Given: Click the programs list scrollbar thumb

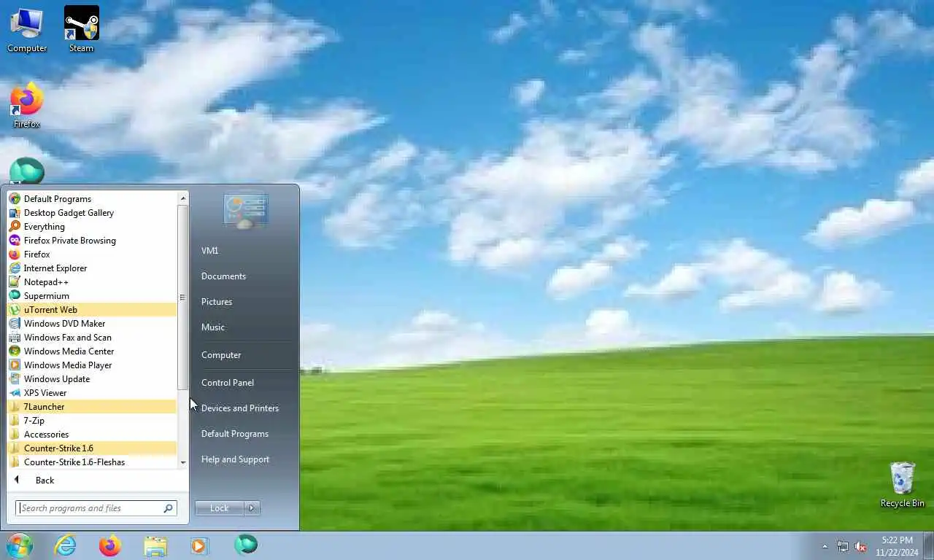Looking at the screenshot, I should pos(183,297).
